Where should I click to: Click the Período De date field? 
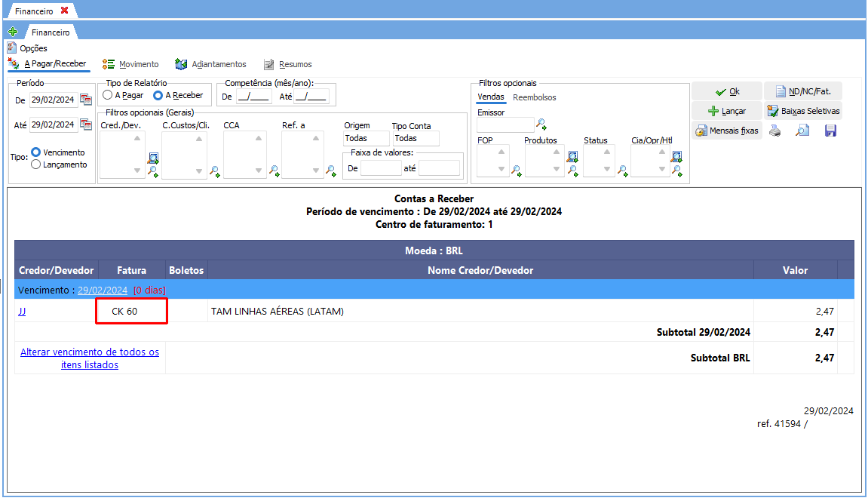coord(54,100)
